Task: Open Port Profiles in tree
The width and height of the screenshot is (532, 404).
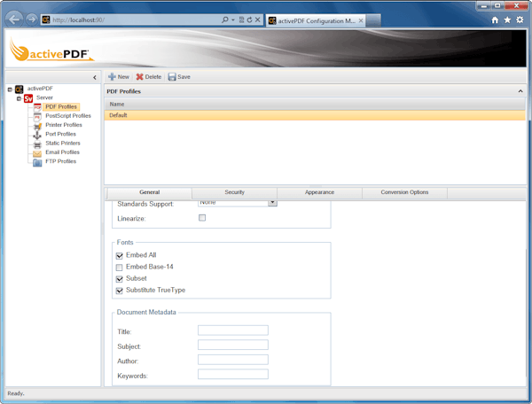Action: (x=60, y=134)
